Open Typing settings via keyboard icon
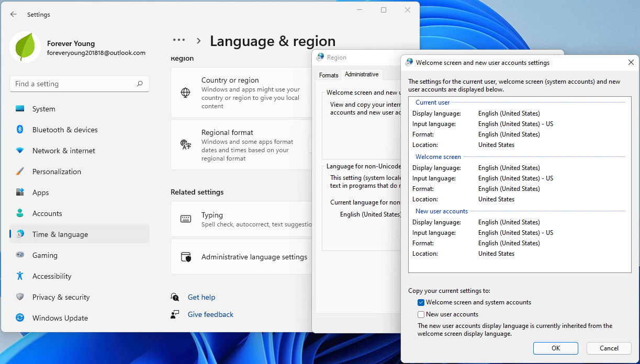Screen dimensions: 640x364 (x=186, y=219)
